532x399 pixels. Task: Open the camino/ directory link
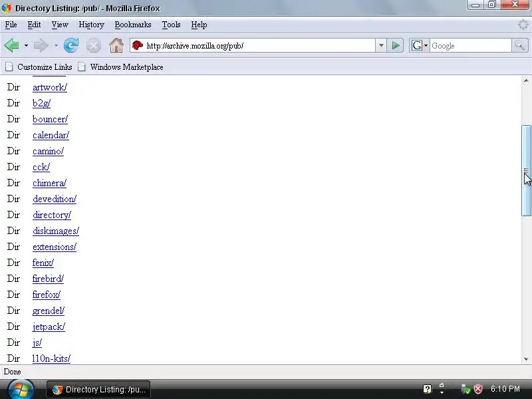coord(48,151)
